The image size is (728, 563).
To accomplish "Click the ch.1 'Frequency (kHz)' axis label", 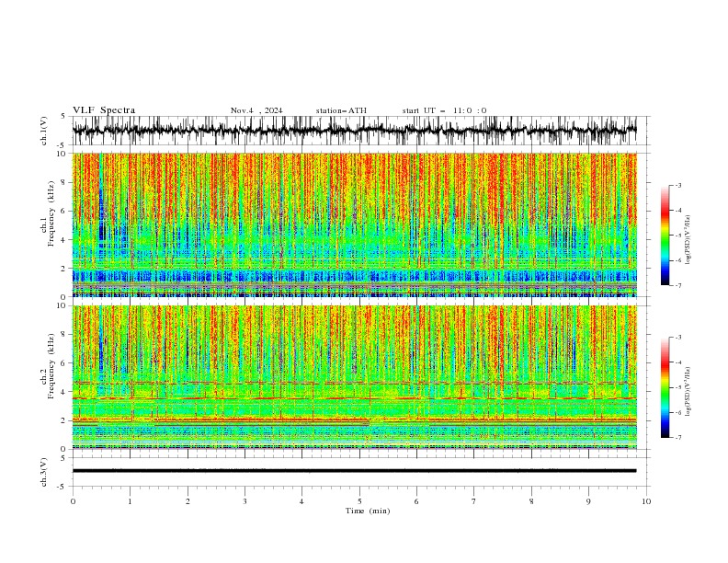I will (51, 213).
